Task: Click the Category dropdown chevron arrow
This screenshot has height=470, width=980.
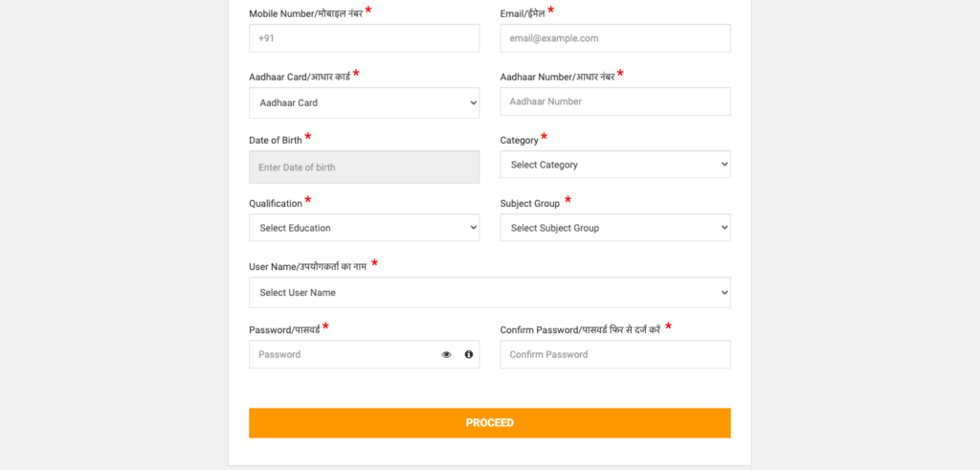Action: [724, 165]
